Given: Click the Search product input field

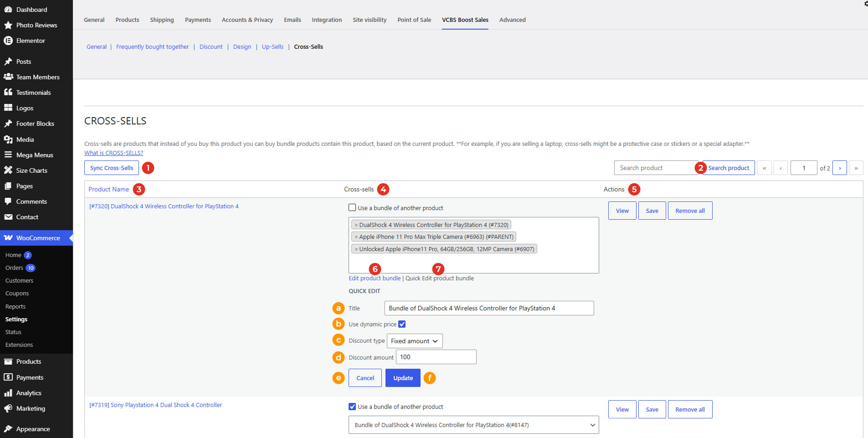Looking at the screenshot, I should pos(655,168).
